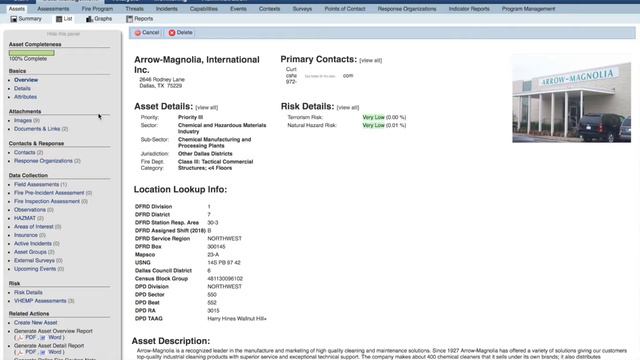
Task: Click the USNG value 14S PB 97 42
Action: [224, 263]
